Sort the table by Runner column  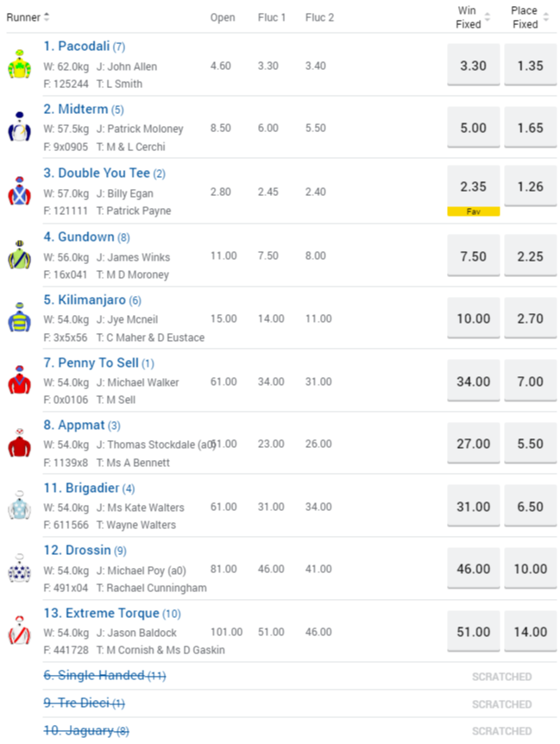pyautogui.click(x=28, y=17)
